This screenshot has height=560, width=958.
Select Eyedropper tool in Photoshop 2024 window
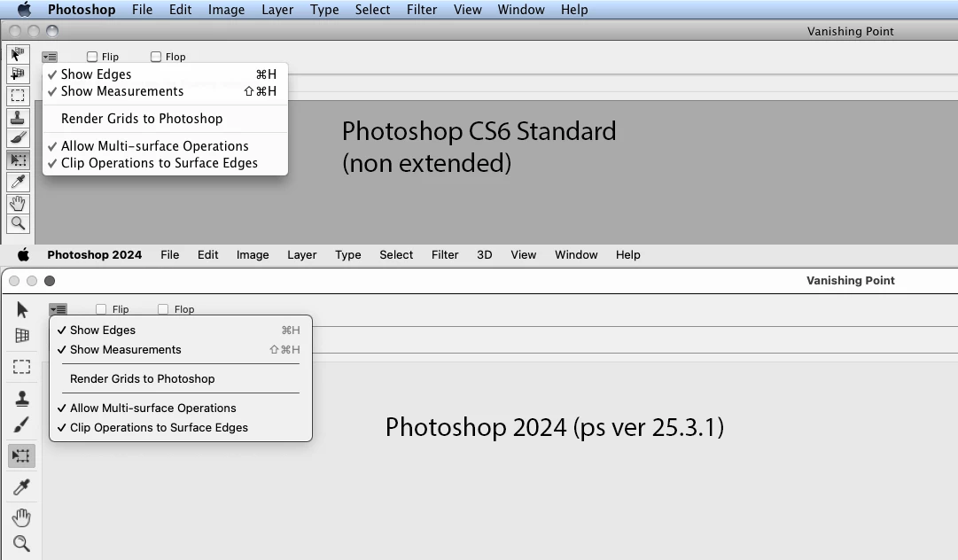[x=22, y=486]
